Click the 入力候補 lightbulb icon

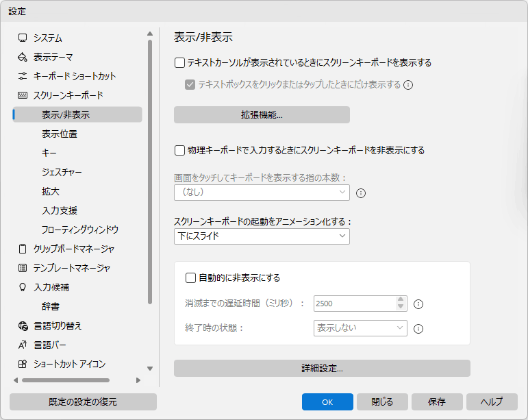coord(23,287)
